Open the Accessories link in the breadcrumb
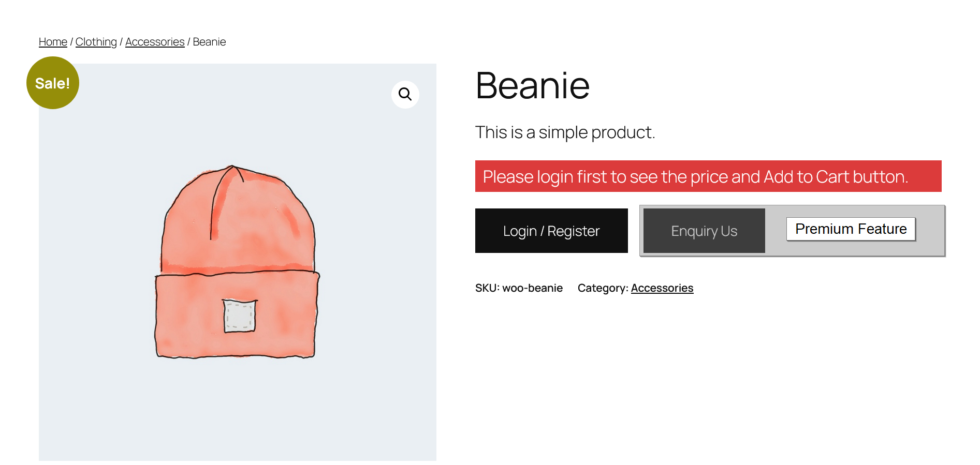The image size is (980, 465). pyautogui.click(x=155, y=42)
